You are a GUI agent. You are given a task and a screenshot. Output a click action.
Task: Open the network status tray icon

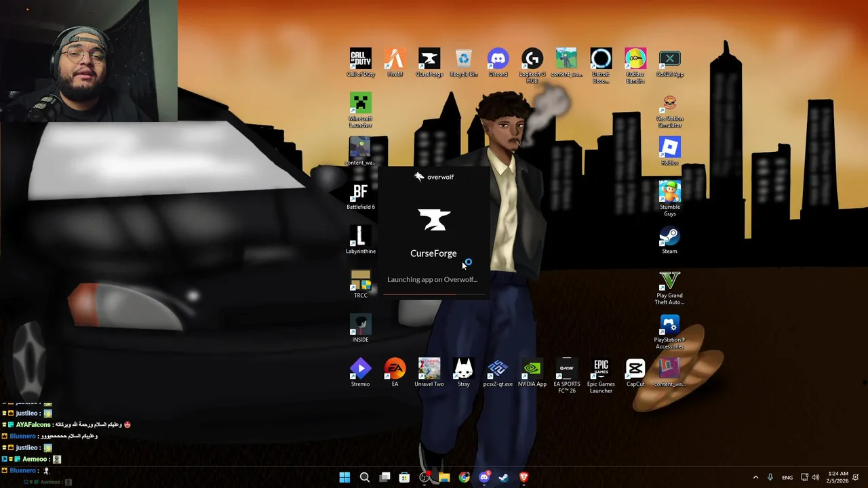tap(804, 477)
